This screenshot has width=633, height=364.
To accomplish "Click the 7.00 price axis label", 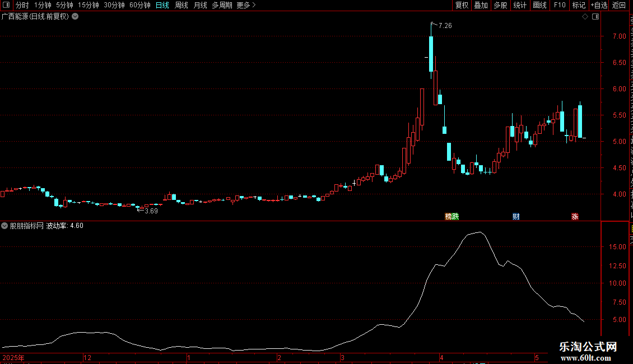I will coord(619,36).
